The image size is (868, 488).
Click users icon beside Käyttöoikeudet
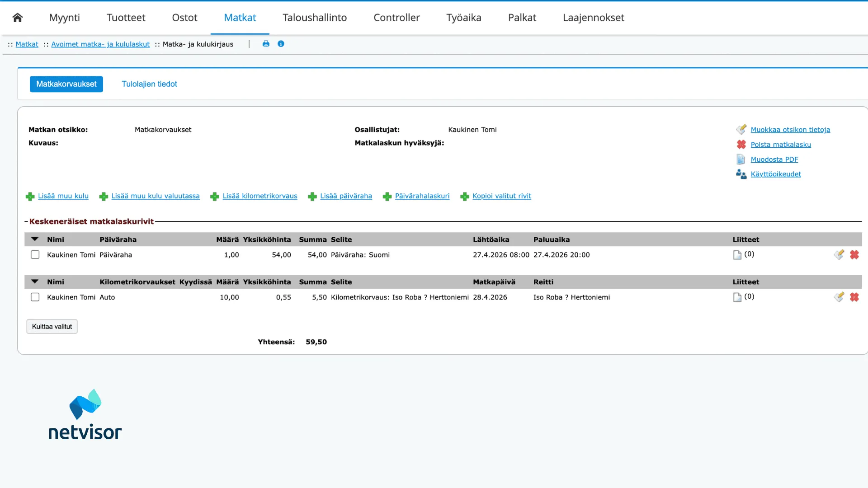click(x=741, y=174)
